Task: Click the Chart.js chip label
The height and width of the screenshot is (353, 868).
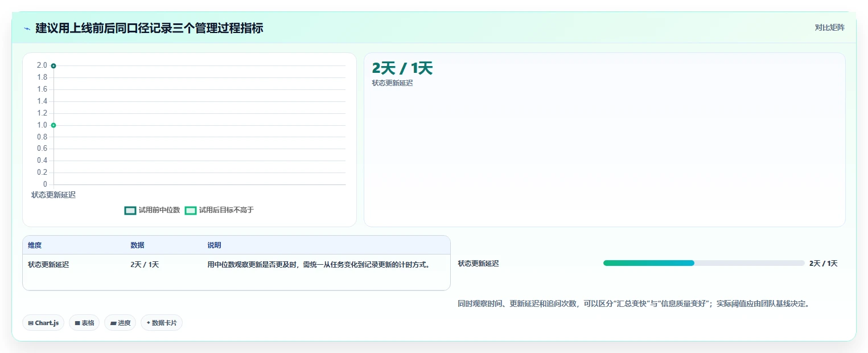Action: click(x=47, y=323)
